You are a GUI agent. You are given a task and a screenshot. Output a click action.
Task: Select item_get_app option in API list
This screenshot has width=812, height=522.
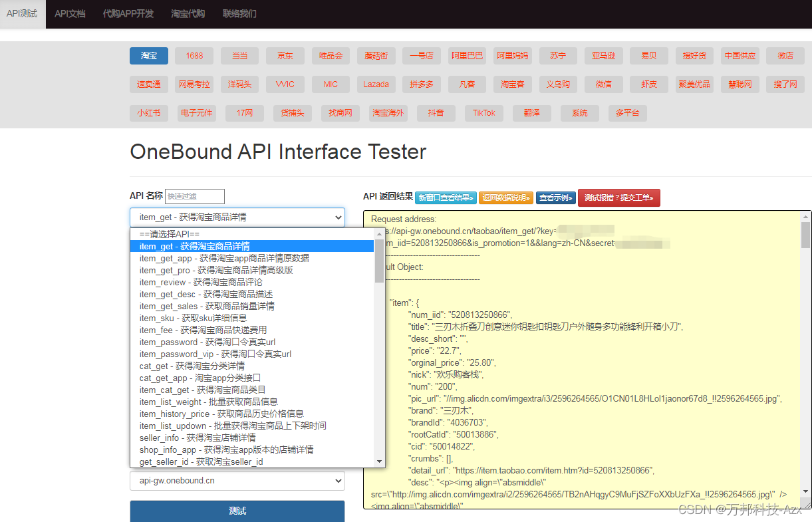click(x=253, y=258)
